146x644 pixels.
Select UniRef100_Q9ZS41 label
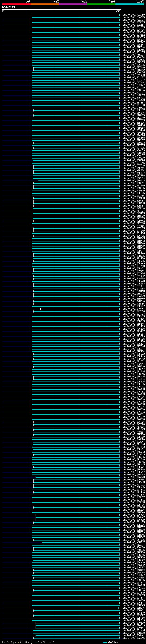[x=133, y=638]
